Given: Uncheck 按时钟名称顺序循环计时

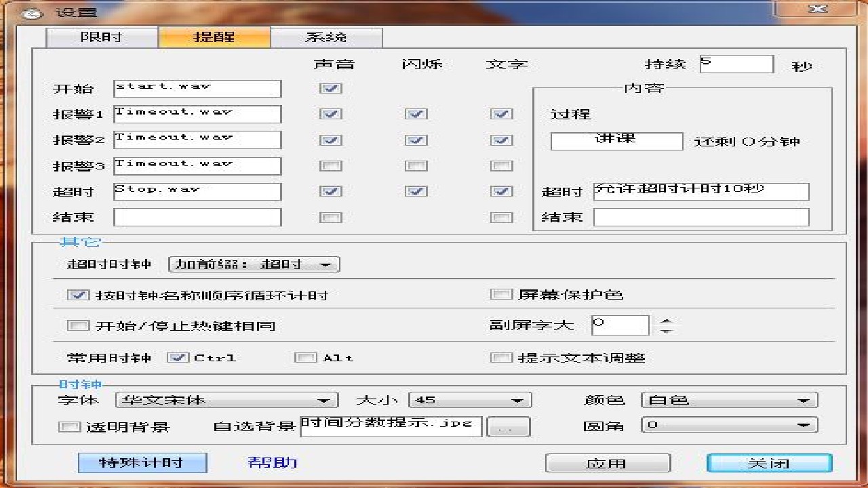Looking at the screenshot, I should tap(79, 294).
